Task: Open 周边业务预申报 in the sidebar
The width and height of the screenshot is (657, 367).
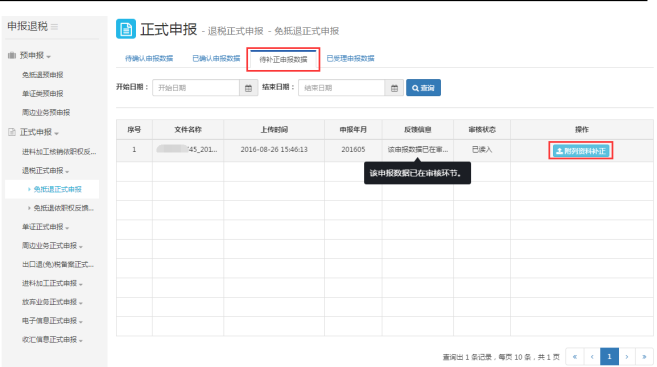Action: (46, 112)
